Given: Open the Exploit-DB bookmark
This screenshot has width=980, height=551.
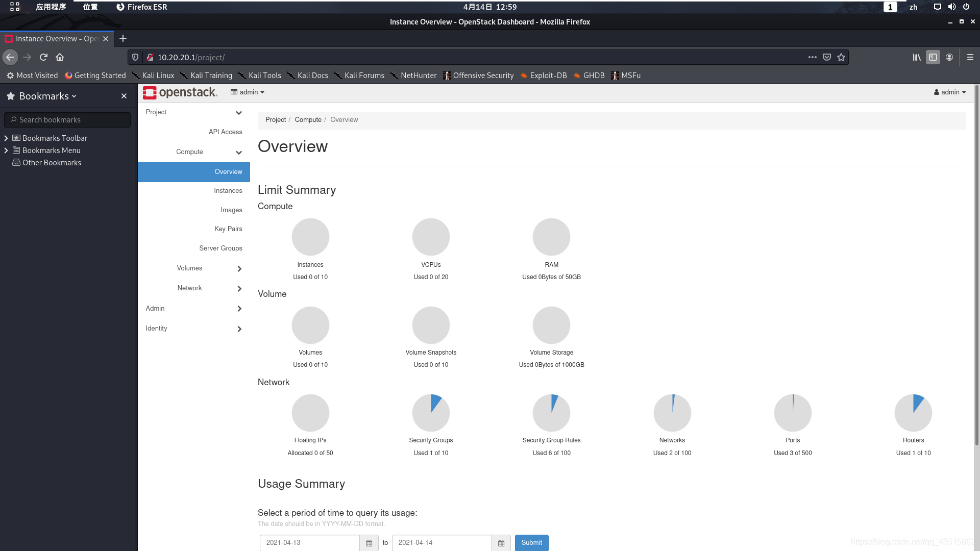Looking at the screenshot, I should click(544, 76).
